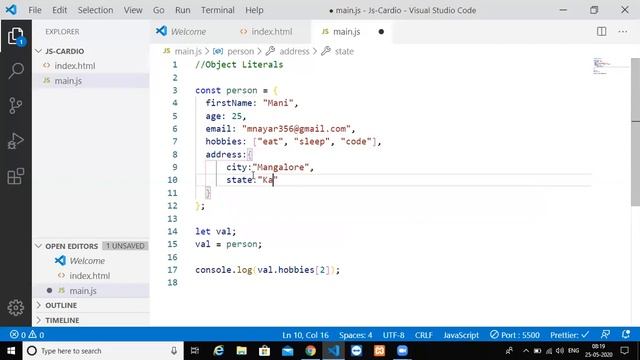Open the Manage gear menu
Viewport: 640px width, 360px height.
click(16, 307)
